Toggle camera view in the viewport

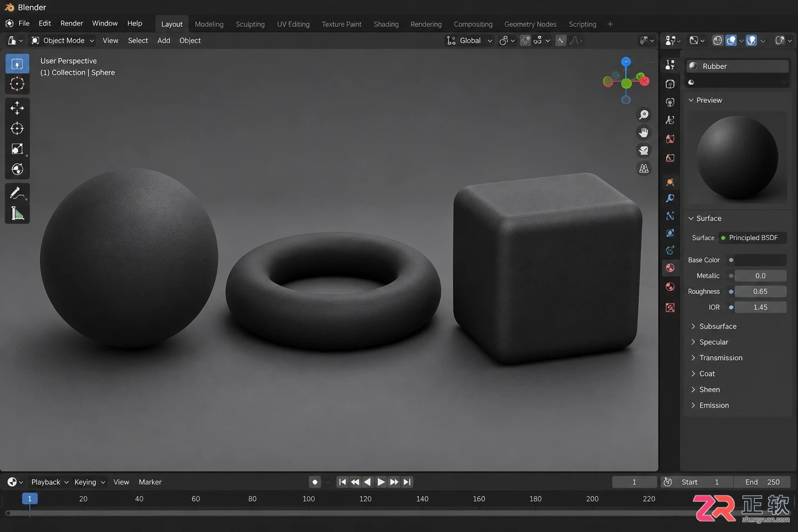(x=644, y=150)
